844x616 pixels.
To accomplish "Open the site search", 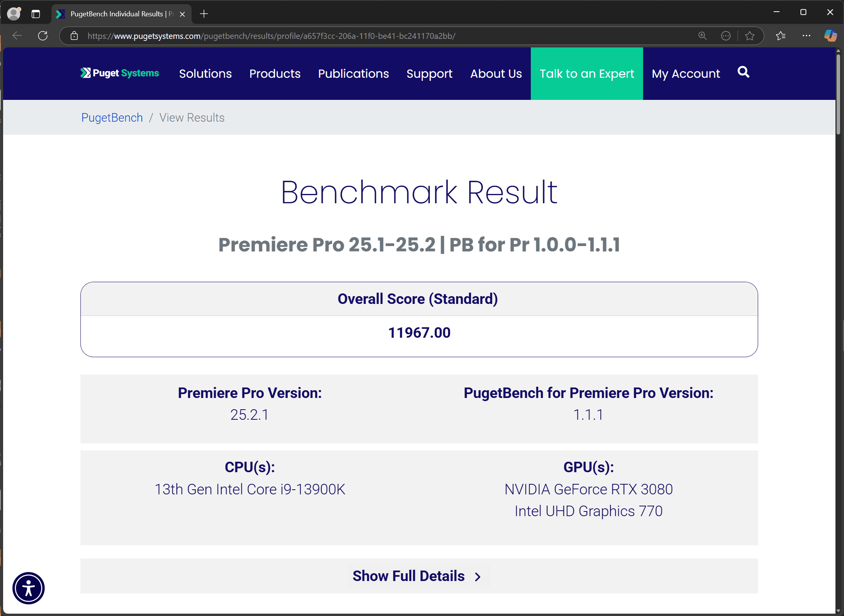I will 743,73.
